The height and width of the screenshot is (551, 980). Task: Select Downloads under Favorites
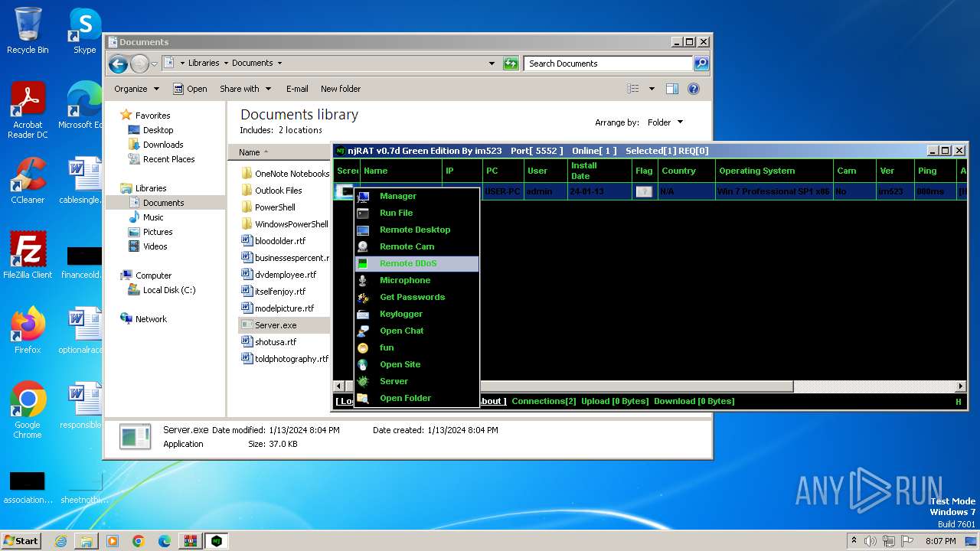click(x=163, y=145)
